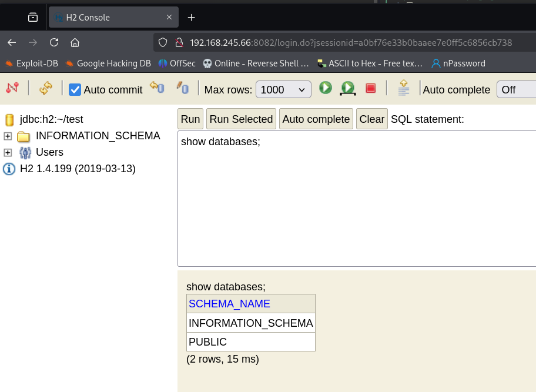Click the H2 version info icon
This screenshot has height=392, width=536.
[9, 169]
